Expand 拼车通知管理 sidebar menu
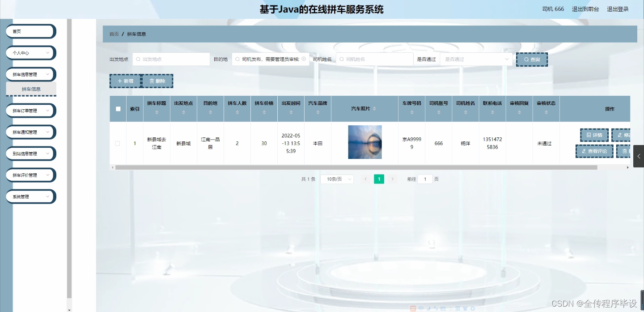Screen dimensions: 644x312 (x=31, y=132)
